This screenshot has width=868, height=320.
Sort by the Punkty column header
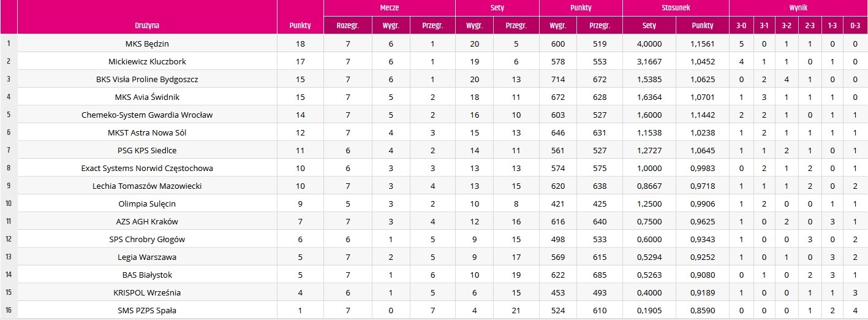300,26
